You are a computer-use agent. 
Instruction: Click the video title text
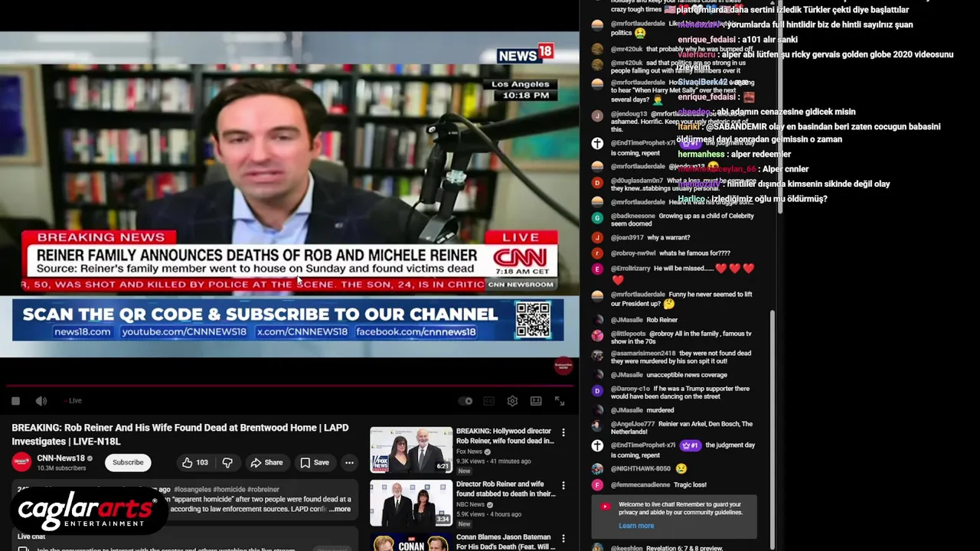[x=180, y=435]
